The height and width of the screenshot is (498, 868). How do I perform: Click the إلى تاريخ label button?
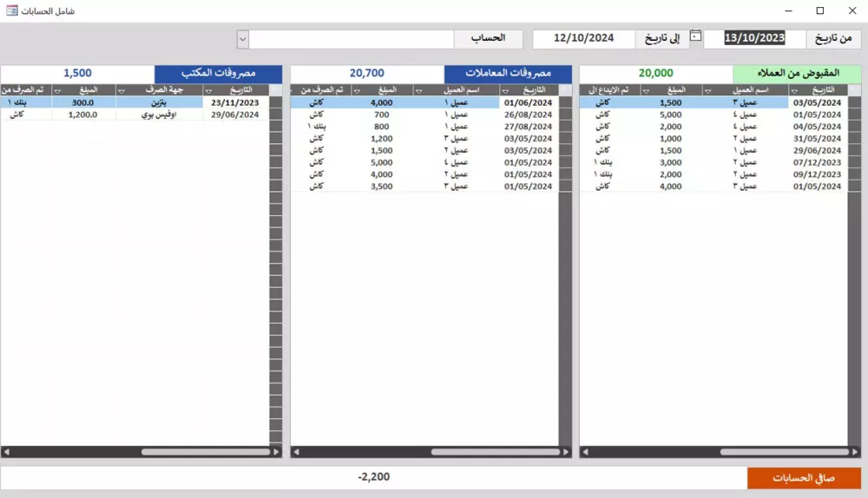(662, 38)
